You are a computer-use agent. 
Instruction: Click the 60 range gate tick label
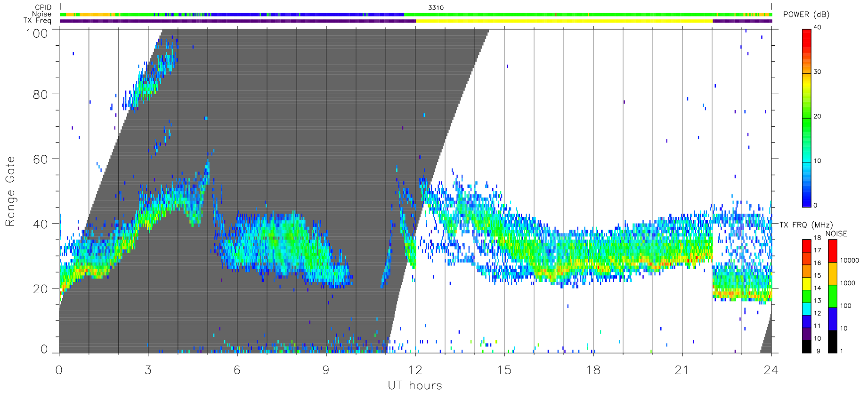click(x=41, y=159)
